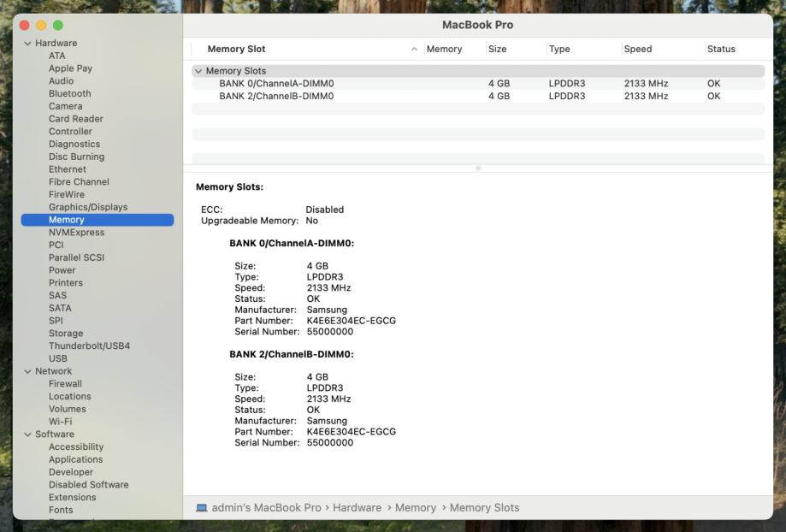Click the green zoom window button
This screenshot has height=532, width=786.
pyautogui.click(x=58, y=26)
